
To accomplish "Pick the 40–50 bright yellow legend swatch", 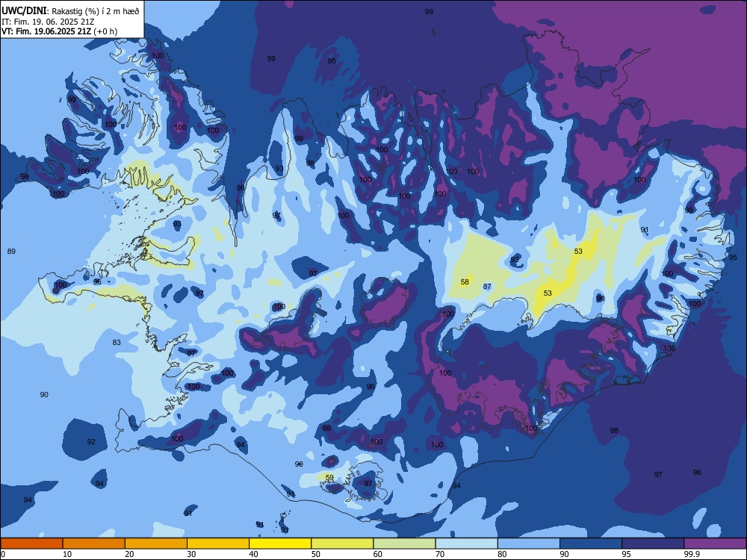I will tap(280, 544).
